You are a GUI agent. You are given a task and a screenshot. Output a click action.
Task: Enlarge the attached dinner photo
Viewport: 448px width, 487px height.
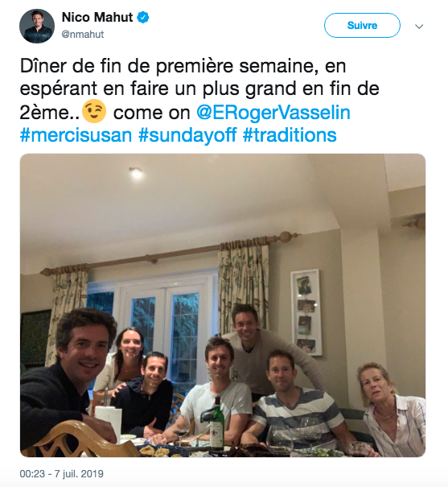223,305
